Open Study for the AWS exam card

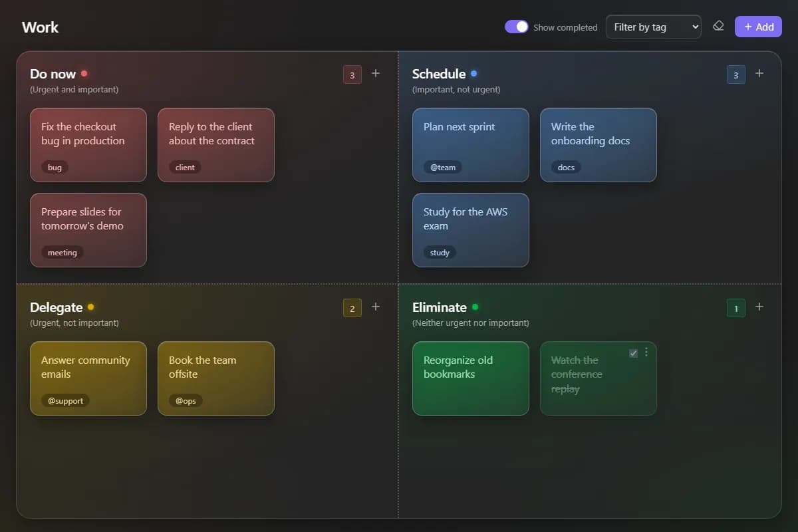[471, 230]
